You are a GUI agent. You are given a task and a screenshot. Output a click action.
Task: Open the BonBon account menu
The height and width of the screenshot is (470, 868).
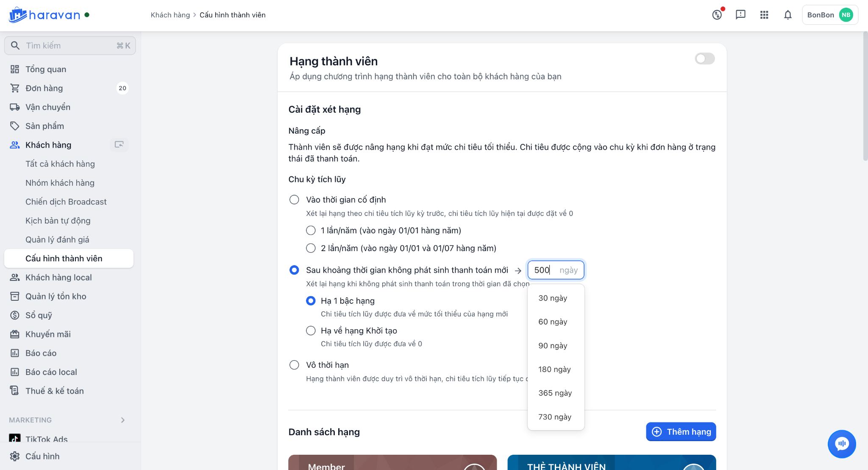[830, 15]
